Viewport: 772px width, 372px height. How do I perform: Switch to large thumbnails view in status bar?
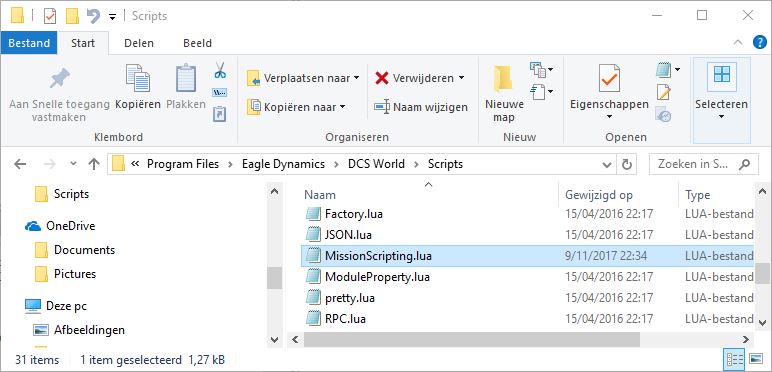click(755, 358)
